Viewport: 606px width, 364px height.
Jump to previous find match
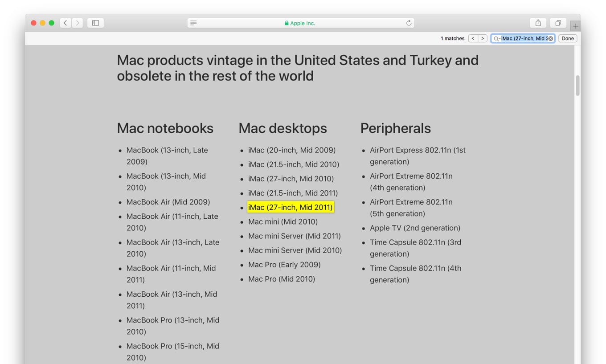pos(473,38)
